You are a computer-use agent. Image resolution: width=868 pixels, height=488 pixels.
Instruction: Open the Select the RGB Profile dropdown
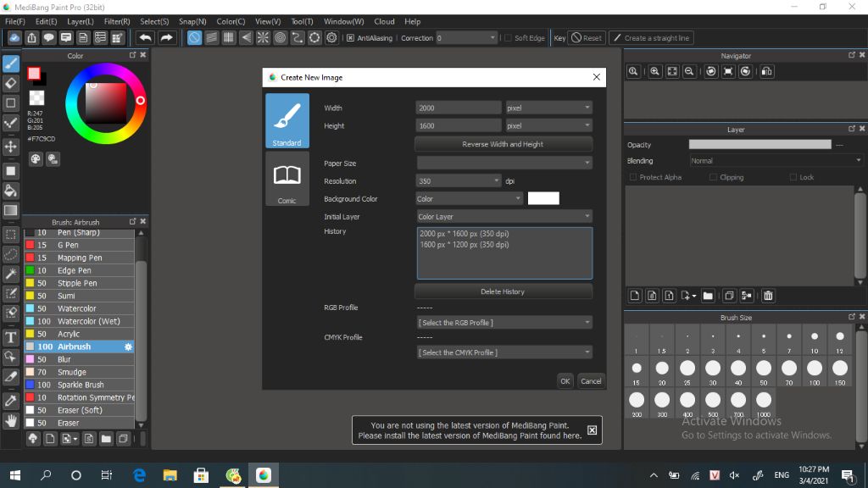click(x=504, y=323)
